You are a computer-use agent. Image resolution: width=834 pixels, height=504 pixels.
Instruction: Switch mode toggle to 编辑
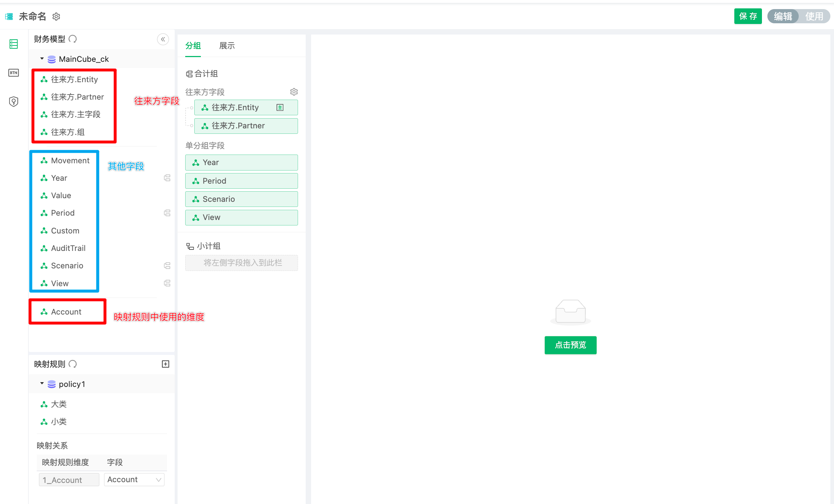783,16
